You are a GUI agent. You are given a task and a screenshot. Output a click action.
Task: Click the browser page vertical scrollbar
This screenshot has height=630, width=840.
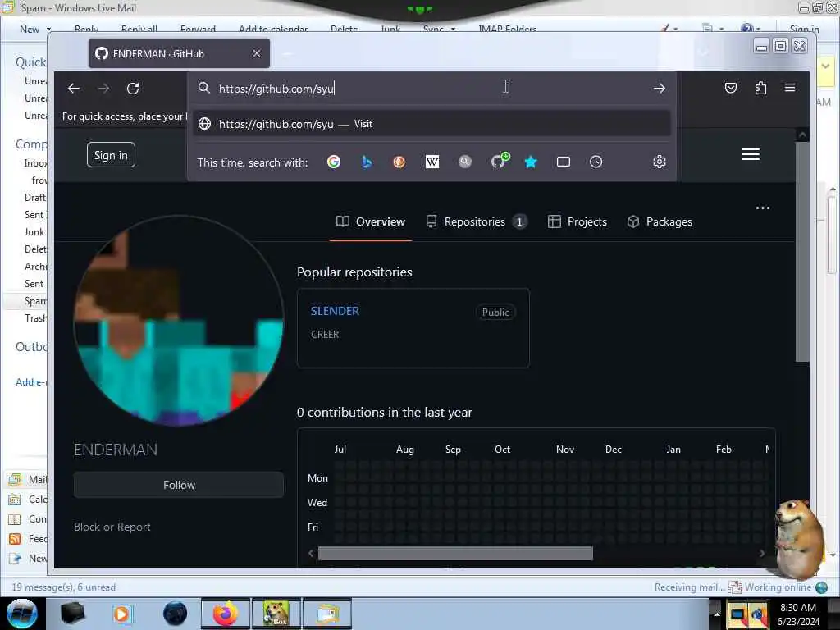point(802,252)
